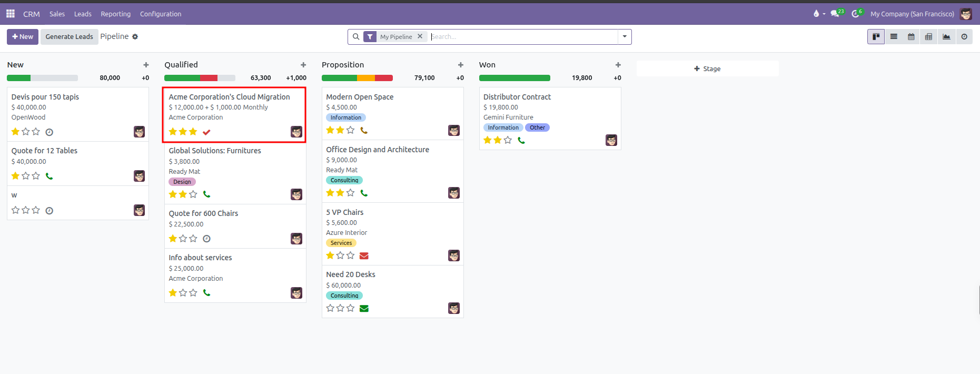980x374 pixels.
Task: Set first priority star on card w
Action: point(16,210)
